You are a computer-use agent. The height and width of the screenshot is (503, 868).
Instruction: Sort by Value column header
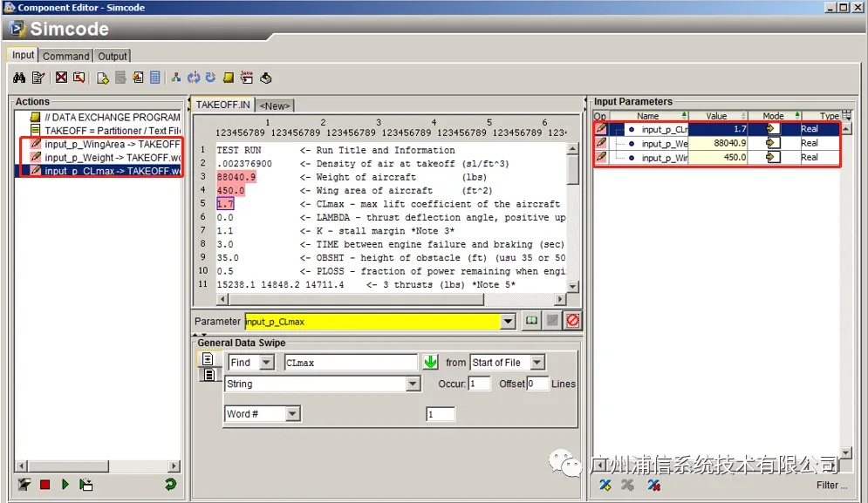pyautogui.click(x=716, y=116)
